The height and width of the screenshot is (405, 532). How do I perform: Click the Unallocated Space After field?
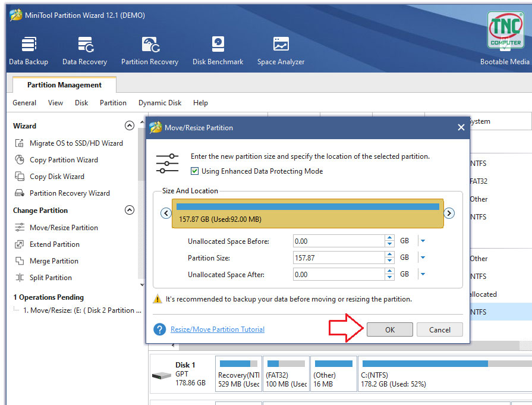[x=339, y=274]
